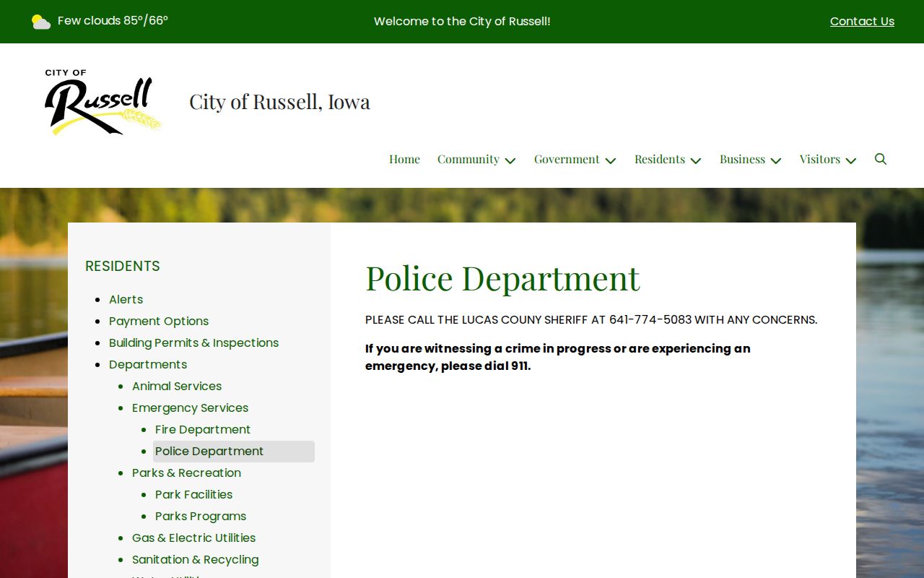Open the Community menu item

(x=468, y=159)
